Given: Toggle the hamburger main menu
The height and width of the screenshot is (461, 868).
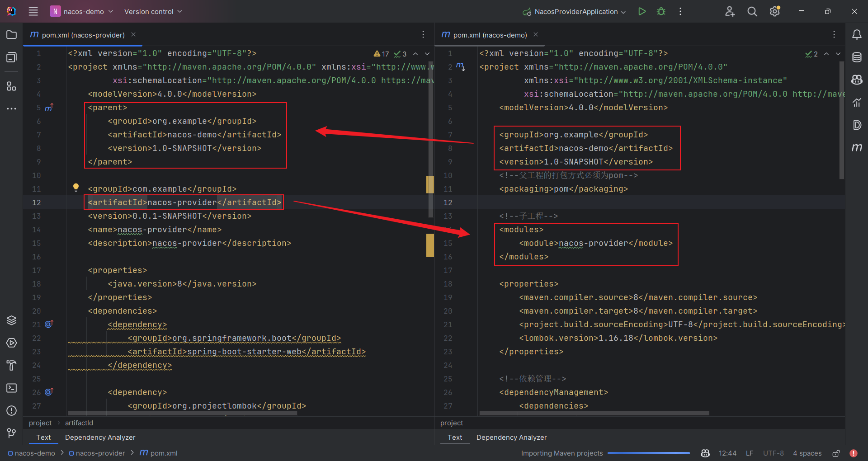Looking at the screenshot, I should [x=33, y=11].
